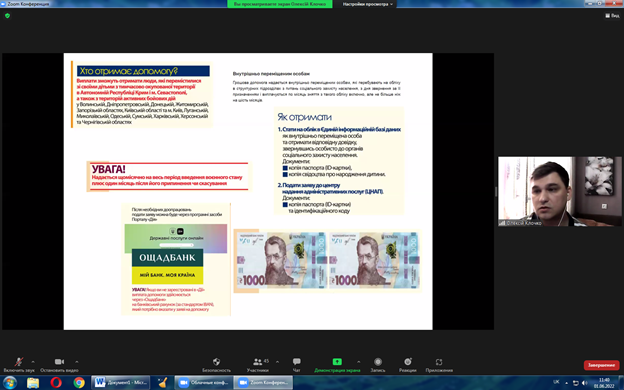Switch to the Word Документ1 taskbar window
This screenshot has width=624, height=390.
[121, 382]
